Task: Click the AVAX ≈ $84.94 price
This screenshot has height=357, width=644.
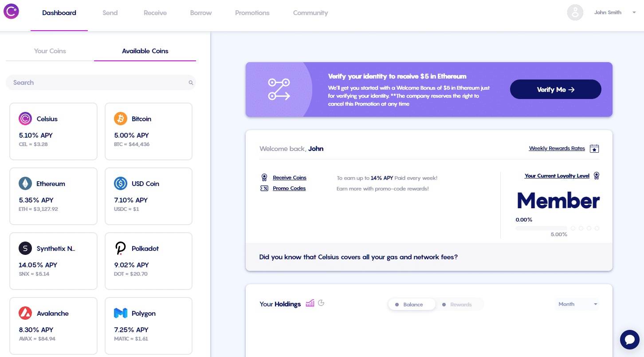Action: (37, 339)
